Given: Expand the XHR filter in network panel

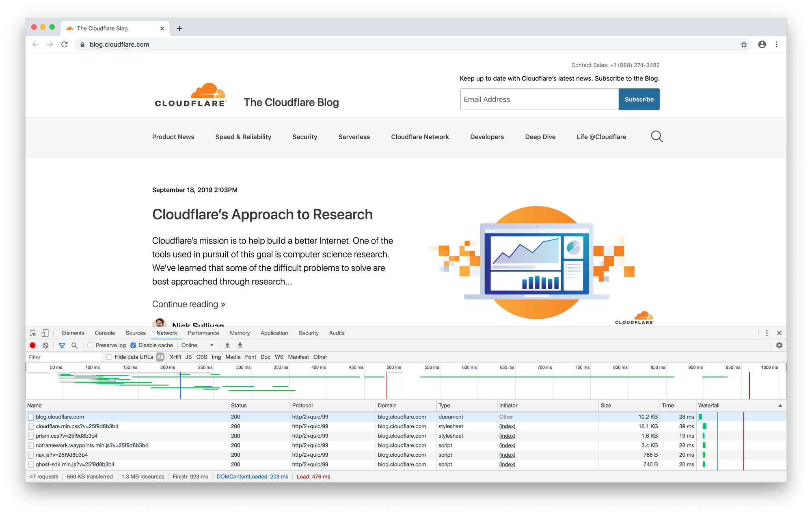Looking at the screenshot, I should click(175, 357).
